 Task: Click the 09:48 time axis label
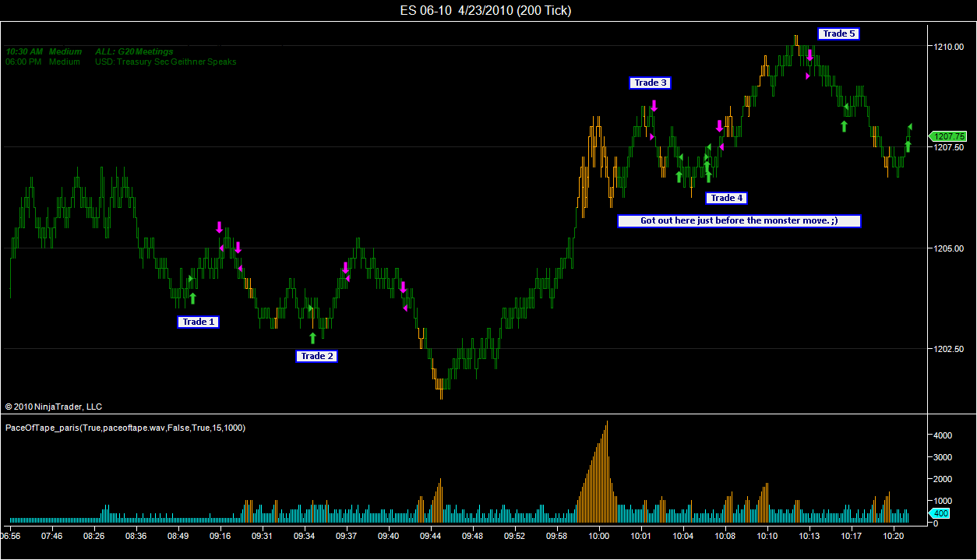click(473, 536)
